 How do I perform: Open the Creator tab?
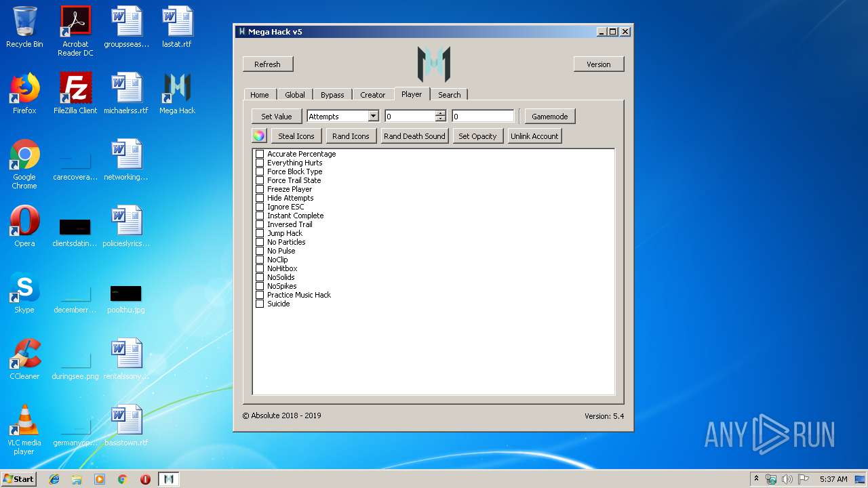372,95
